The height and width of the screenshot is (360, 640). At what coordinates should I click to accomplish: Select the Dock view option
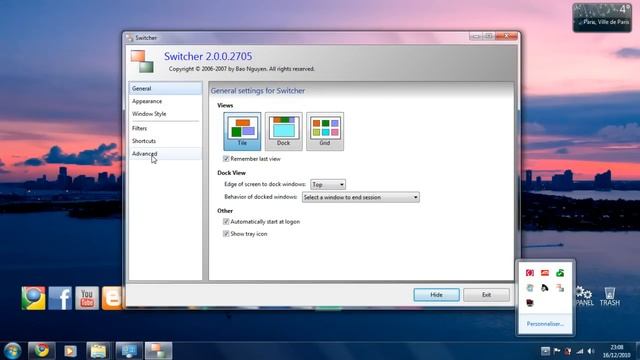pos(284,131)
